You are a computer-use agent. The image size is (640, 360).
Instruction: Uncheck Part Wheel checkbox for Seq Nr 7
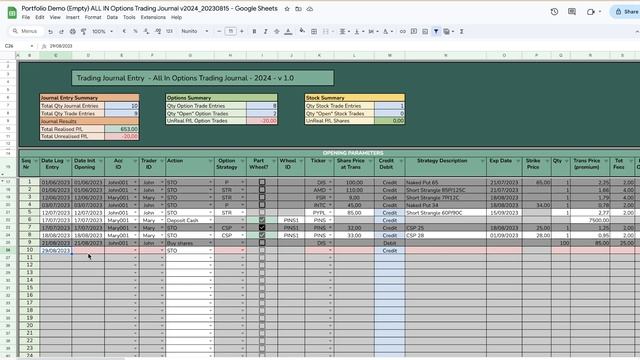tap(262, 228)
